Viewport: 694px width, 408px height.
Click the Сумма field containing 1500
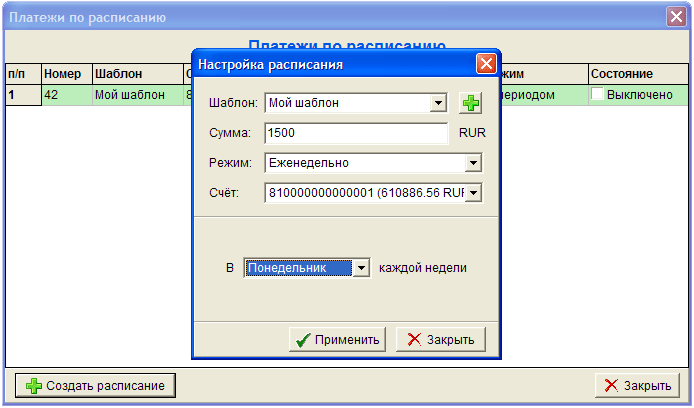point(356,133)
